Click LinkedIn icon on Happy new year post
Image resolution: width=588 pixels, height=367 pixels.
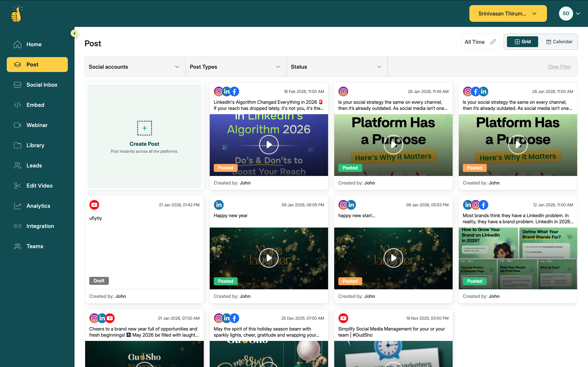[x=219, y=205]
